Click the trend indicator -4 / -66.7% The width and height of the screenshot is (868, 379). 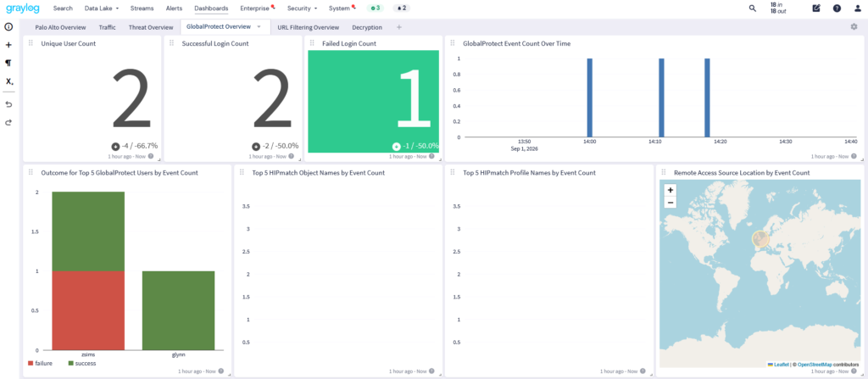[x=135, y=147]
